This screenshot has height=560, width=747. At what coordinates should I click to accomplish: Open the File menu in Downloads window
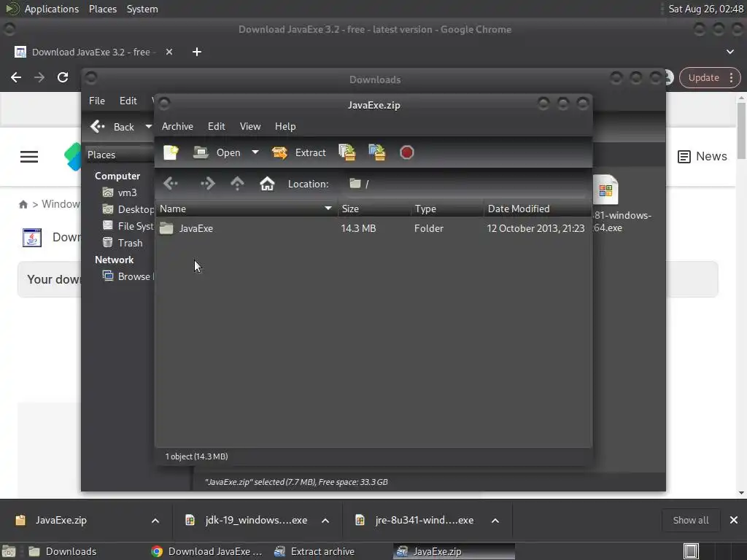[97, 101]
